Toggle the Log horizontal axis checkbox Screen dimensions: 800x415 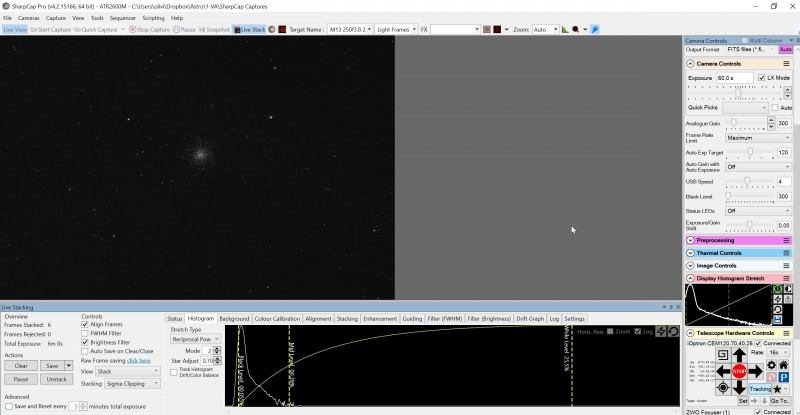[x=637, y=332]
